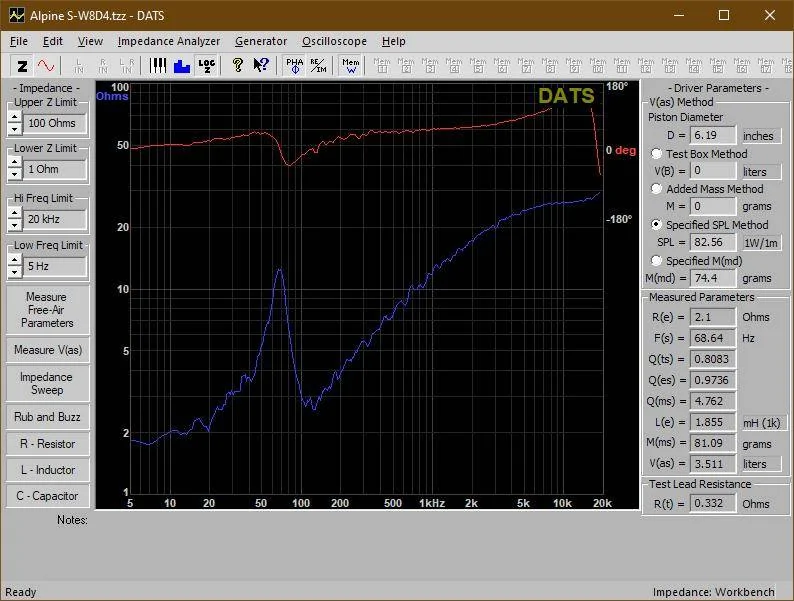Click the SPL value input field
This screenshot has height=601, width=794.
click(712, 242)
